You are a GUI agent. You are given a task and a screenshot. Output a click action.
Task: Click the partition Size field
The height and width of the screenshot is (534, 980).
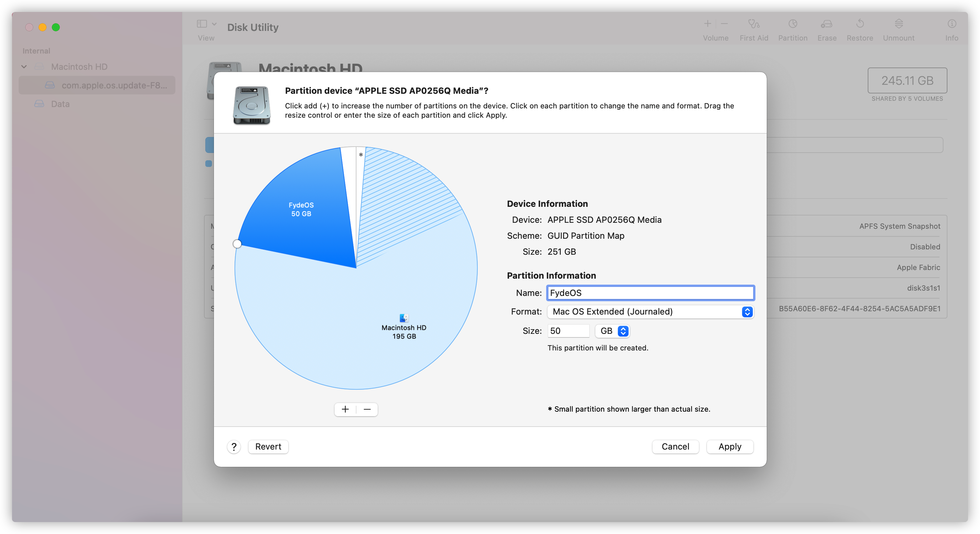point(568,331)
